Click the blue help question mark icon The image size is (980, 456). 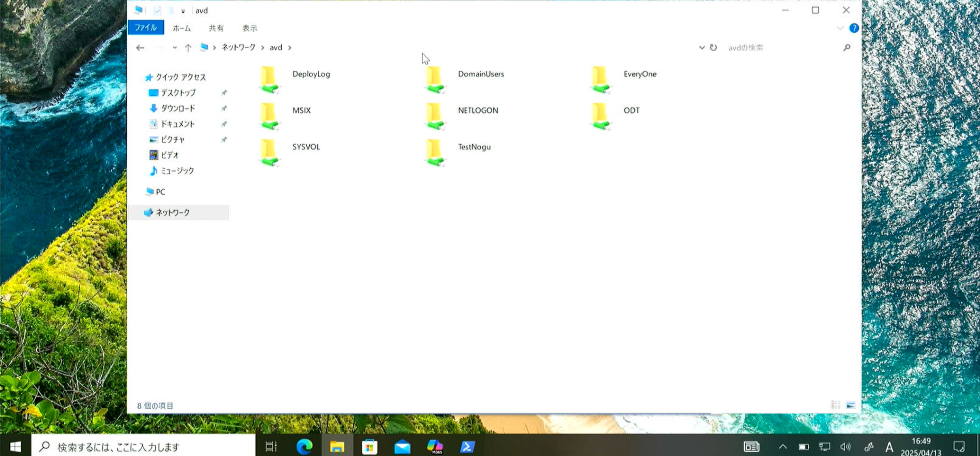pos(854,28)
